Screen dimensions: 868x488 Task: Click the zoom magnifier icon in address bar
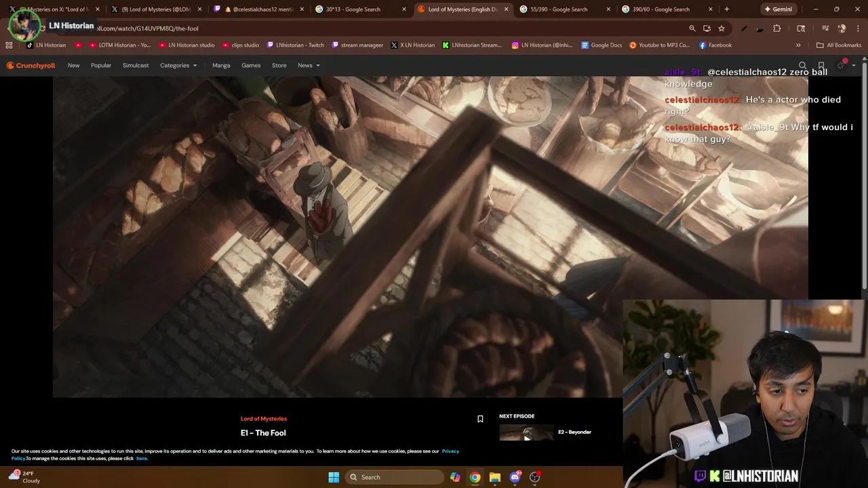point(692,28)
